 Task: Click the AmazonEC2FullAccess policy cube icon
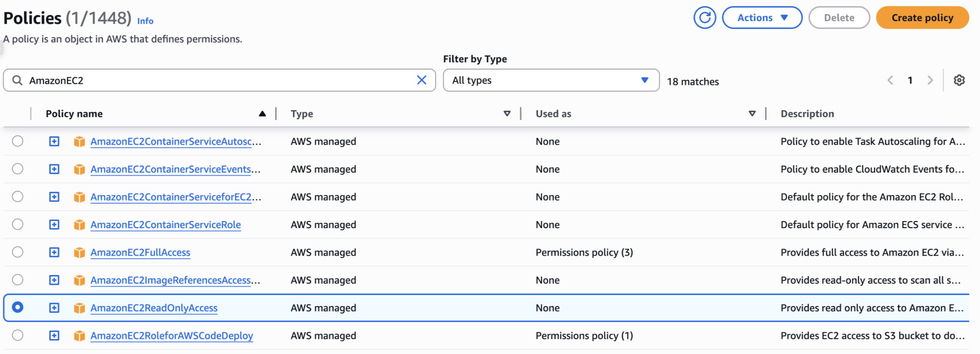pyautogui.click(x=79, y=252)
